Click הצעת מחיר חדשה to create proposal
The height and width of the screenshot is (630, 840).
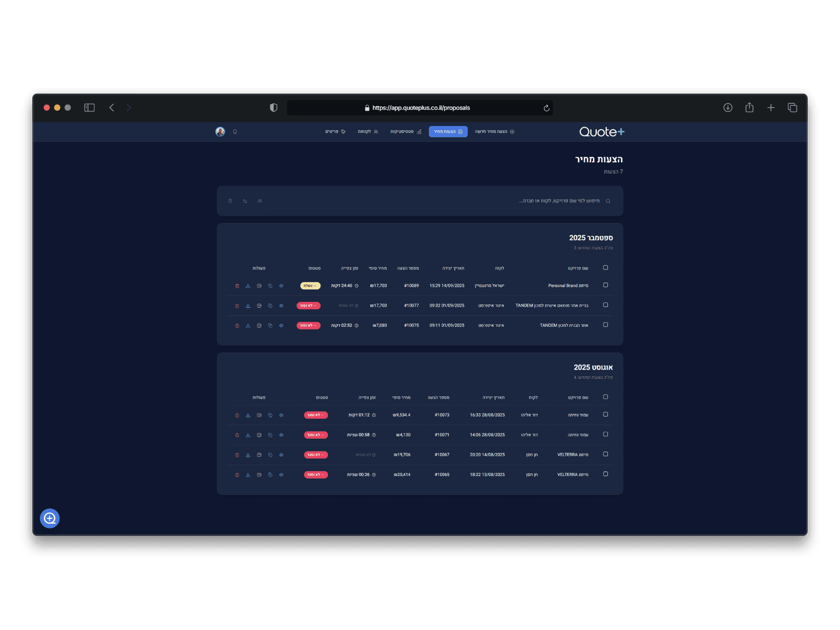point(494,132)
